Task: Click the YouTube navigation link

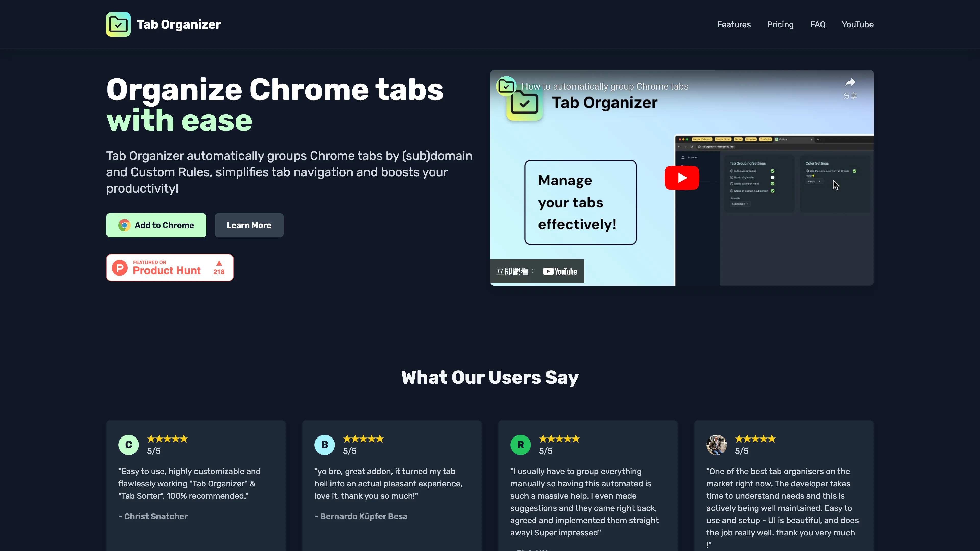Action: [x=857, y=24]
